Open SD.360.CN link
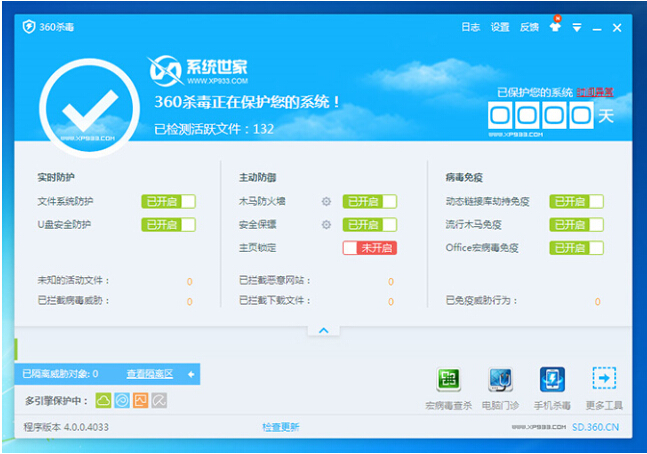647x454 pixels. coord(595,427)
